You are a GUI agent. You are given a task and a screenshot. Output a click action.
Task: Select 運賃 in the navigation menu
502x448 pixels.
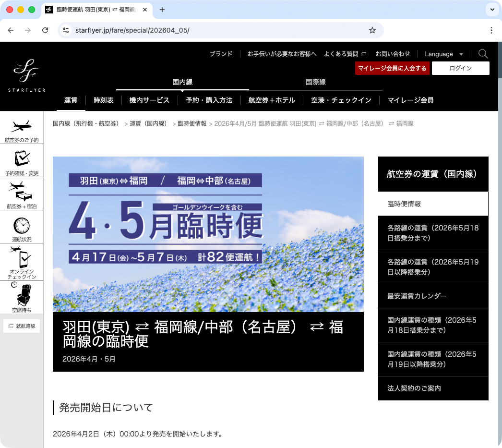(x=71, y=100)
